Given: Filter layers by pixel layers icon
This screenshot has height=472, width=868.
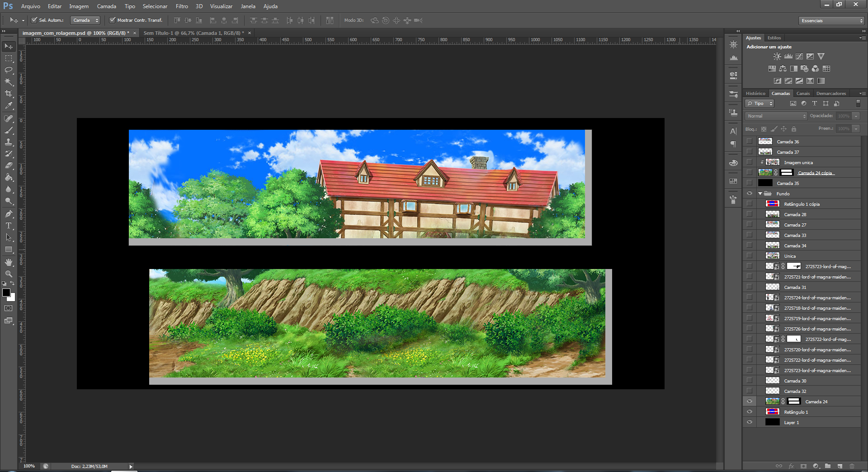Looking at the screenshot, I should [x=793, y=104].
